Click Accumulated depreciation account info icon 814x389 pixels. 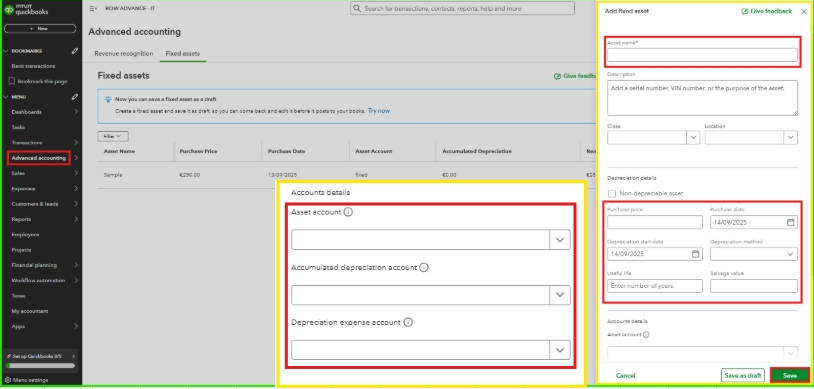424,267
